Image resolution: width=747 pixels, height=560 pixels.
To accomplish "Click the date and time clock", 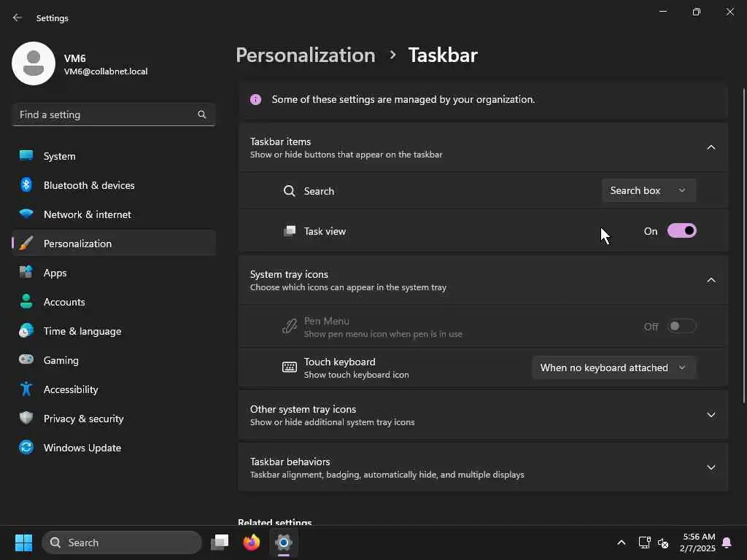I will click(x=698, y=542).
